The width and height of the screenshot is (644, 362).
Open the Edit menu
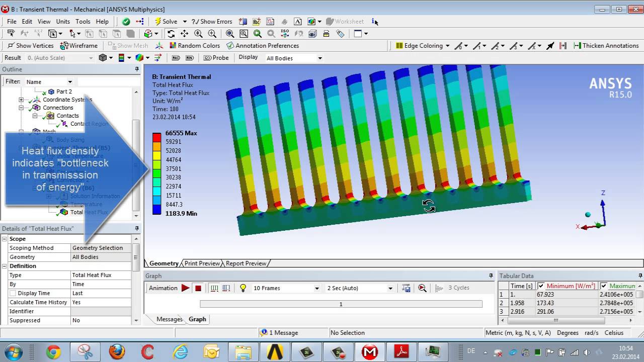[27, 22]
